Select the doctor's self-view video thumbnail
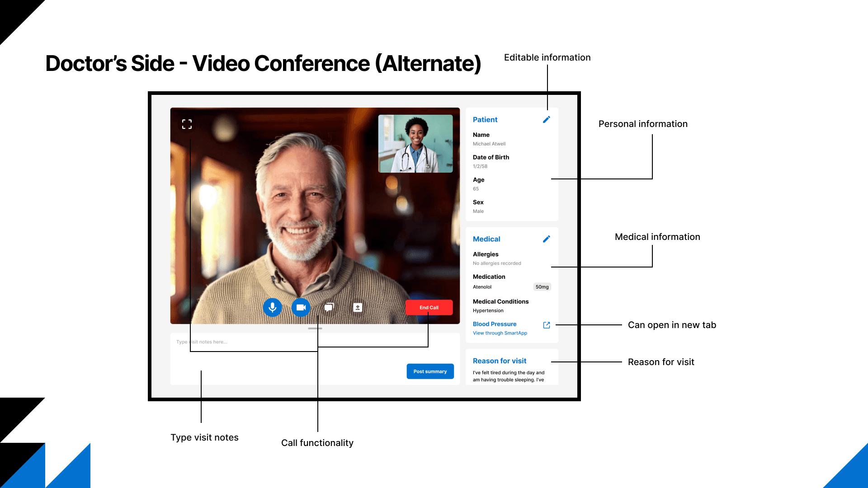 click(415, 144)
